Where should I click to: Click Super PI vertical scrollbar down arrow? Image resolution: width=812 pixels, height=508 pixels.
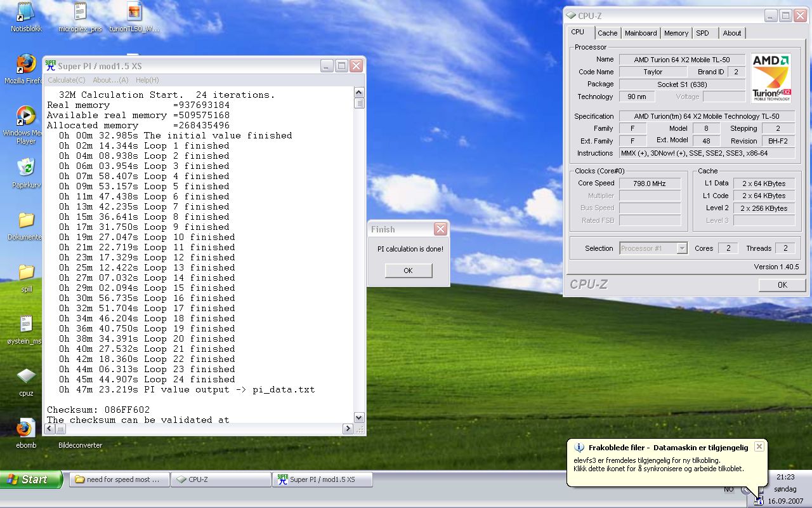pyautogui.click(x=358, y=417)
